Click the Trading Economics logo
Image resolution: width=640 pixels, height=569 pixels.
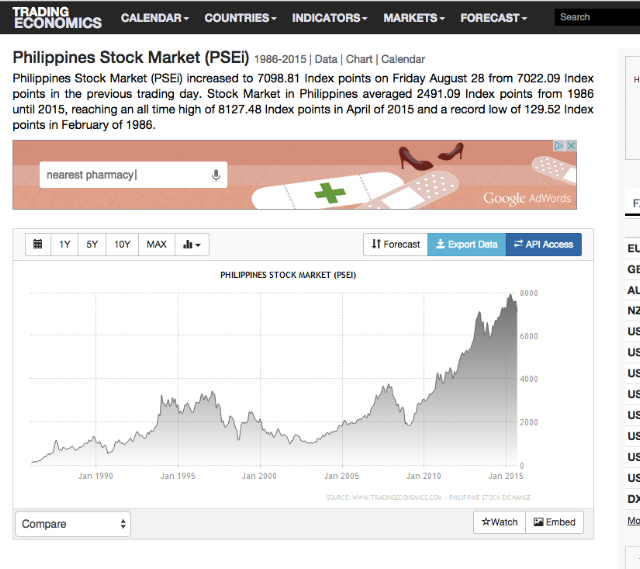tap(57, 18)
